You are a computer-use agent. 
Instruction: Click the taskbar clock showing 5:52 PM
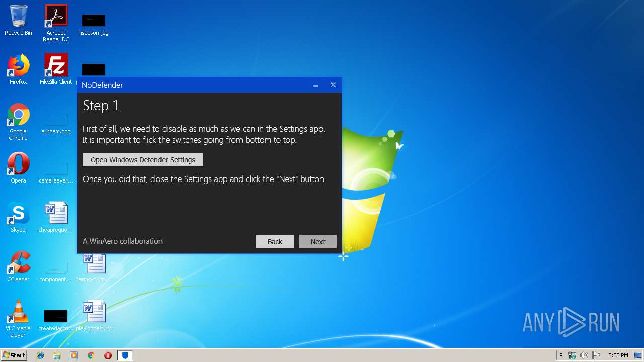click(618, 355)
